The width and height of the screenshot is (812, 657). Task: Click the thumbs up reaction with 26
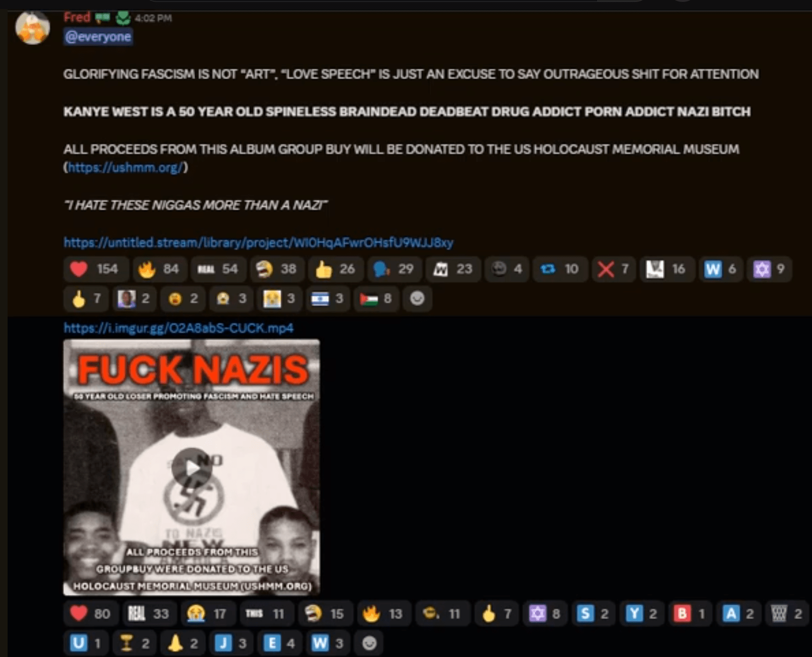point(336,269)
